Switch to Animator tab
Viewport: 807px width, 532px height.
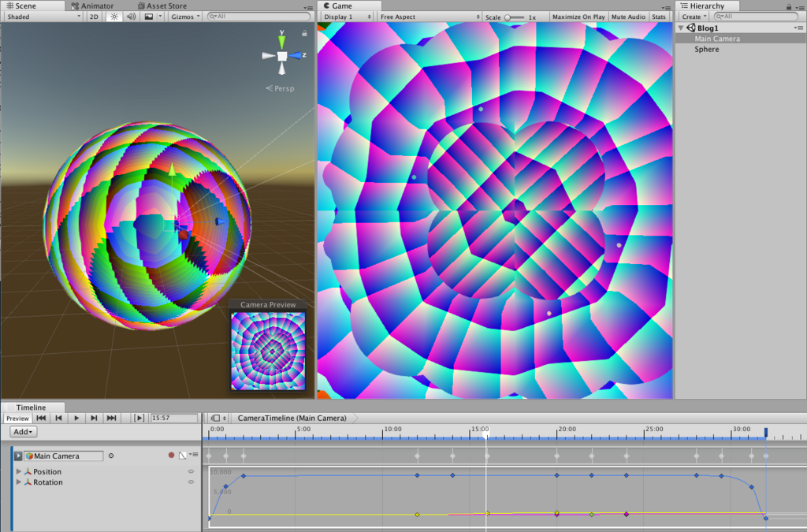(x=93, y=6)
